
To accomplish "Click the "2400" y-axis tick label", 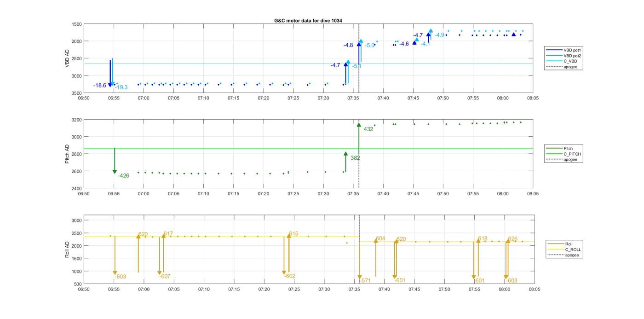I will (x=76, y=189).
